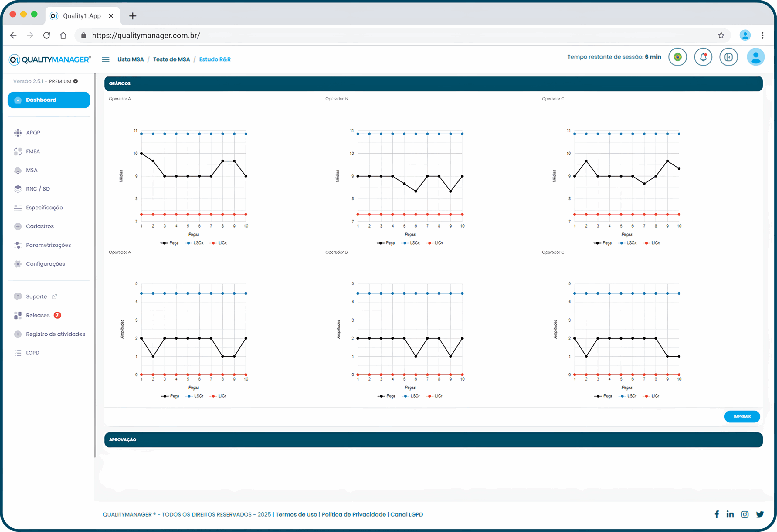Expand the Cadastros sidebar menu
The image size is (777, 532).
click(40, 226)
